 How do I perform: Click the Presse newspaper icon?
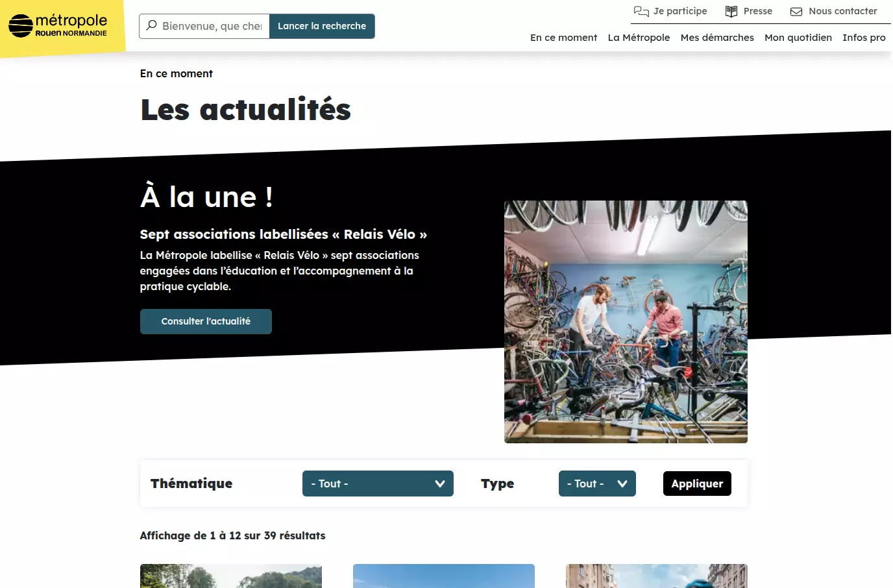click(x=731, y=11)
